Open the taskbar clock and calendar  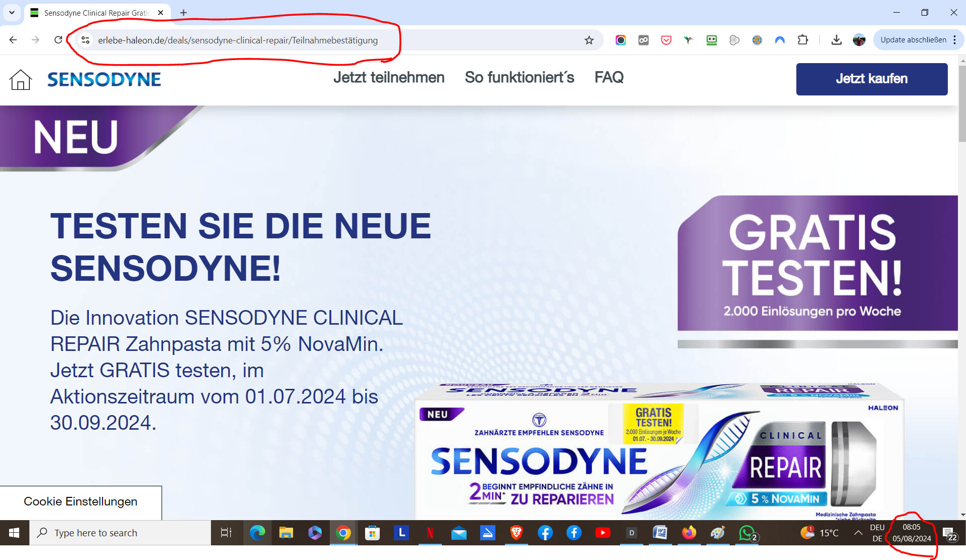pyautogui.click(x=911, y=533)
